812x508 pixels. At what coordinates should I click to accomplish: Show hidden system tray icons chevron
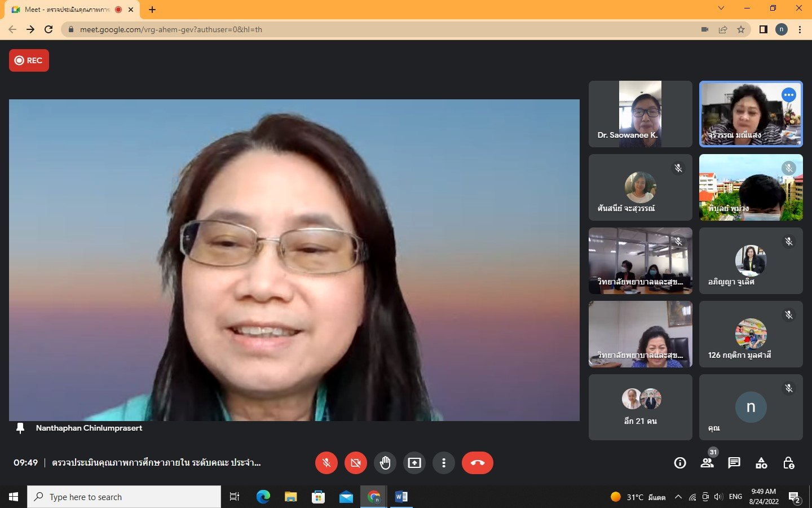[678, 497]
